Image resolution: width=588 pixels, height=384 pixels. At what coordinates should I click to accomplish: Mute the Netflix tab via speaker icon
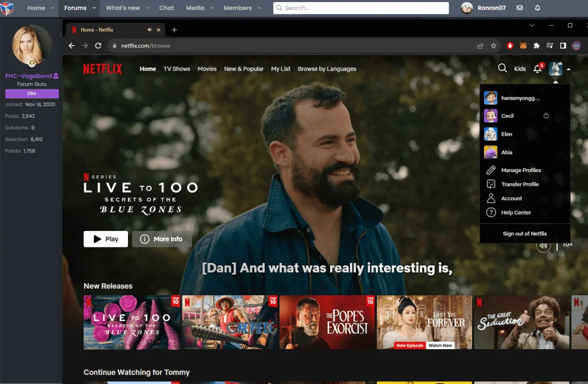coord(150,29)
